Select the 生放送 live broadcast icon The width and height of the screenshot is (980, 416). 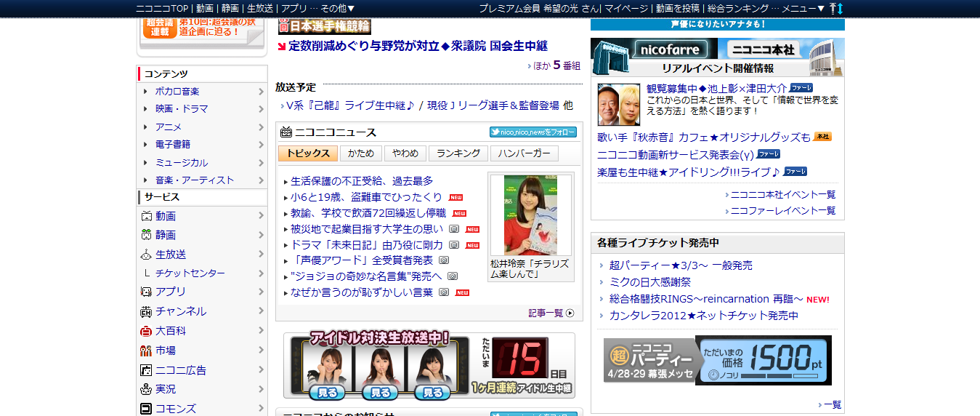[x=146, y=254]
